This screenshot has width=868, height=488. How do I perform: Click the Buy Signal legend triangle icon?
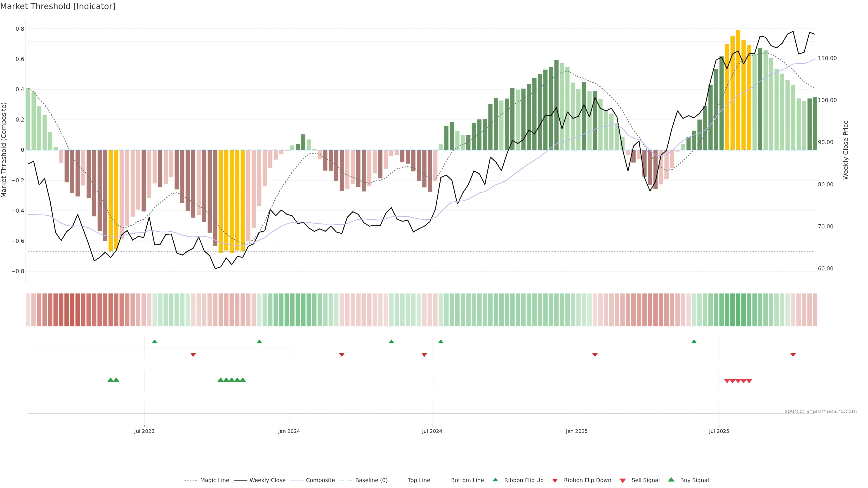click(671, 480)
